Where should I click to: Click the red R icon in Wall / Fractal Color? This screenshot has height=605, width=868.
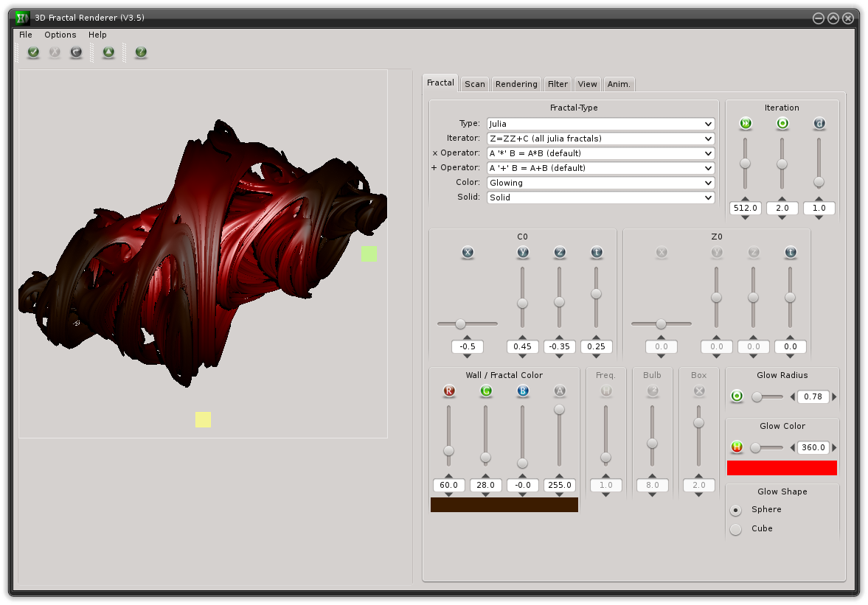(448, 391)
